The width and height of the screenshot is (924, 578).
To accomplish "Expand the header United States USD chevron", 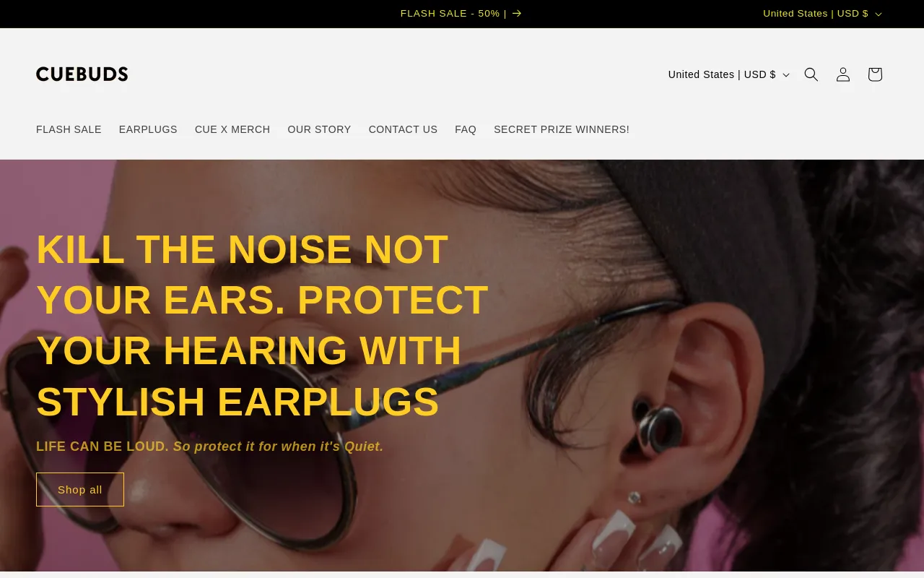I will (786, 74).
